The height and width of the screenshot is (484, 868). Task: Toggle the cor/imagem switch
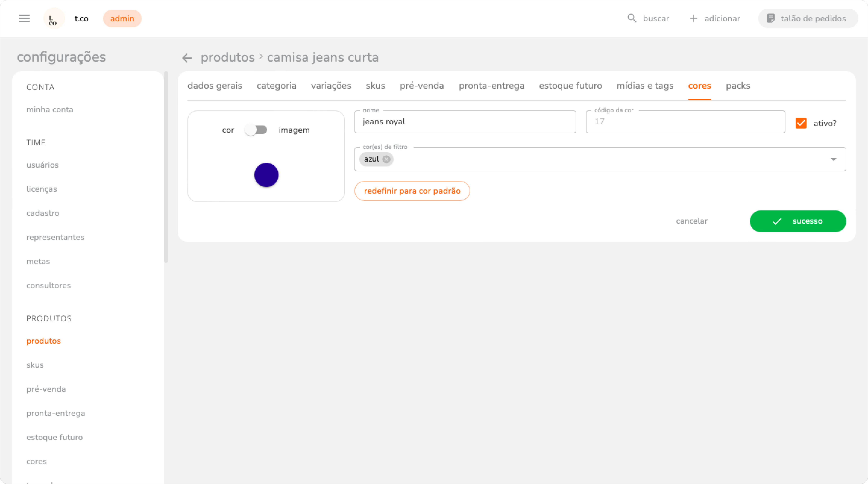(256, 130)
